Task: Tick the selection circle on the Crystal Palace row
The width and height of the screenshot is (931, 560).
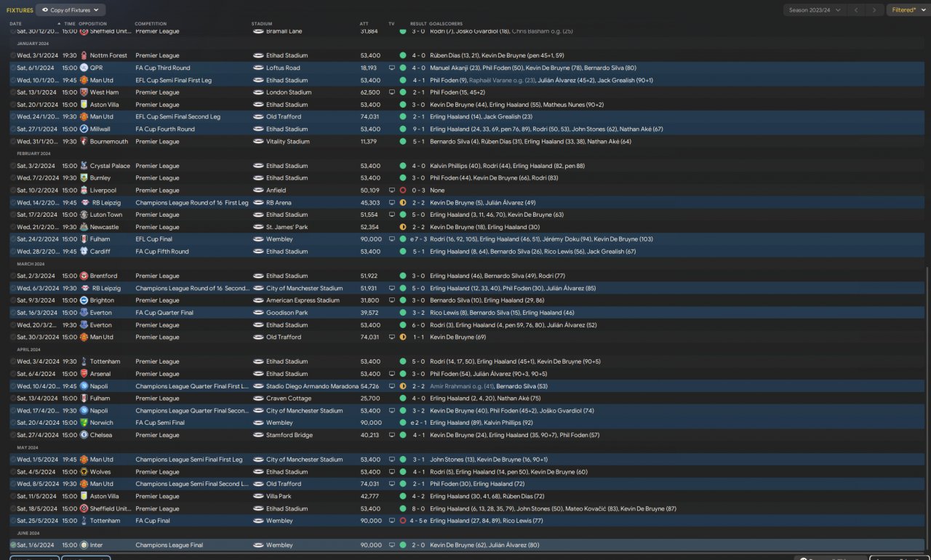Action: pyautogui.click(x=13, y=166)
